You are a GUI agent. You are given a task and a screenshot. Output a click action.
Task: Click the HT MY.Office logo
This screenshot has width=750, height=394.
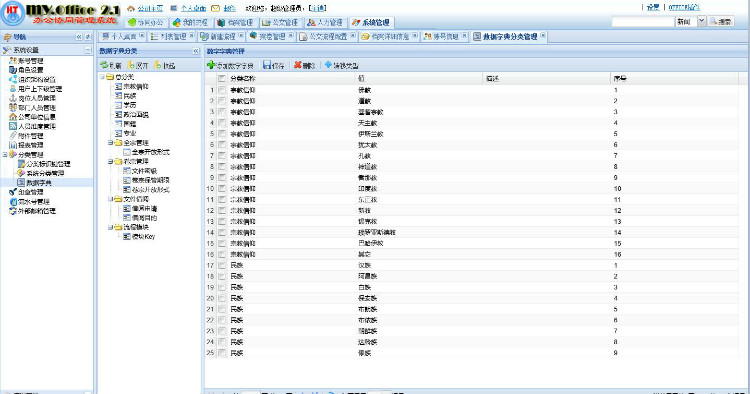coord(60,14)
